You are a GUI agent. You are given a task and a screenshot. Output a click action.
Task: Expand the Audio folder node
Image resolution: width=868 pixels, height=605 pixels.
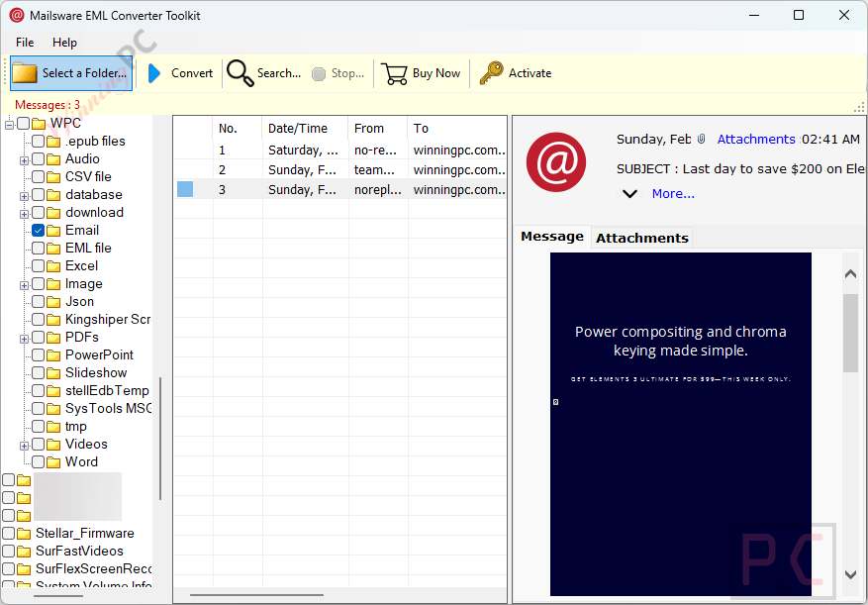25,160
